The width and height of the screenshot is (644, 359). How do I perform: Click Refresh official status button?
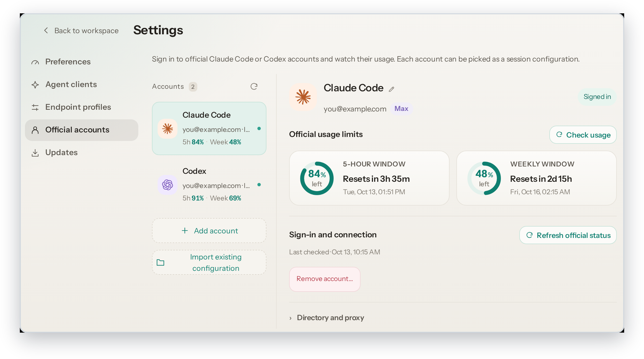568,235
